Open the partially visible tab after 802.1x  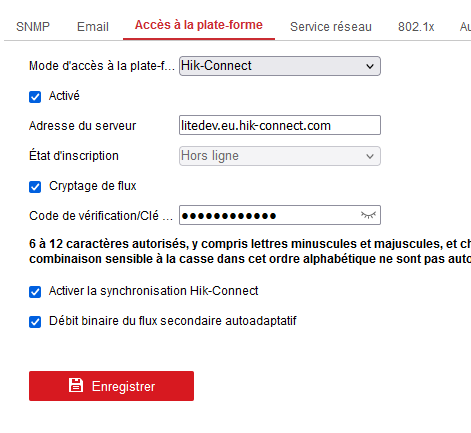point(465,27)
